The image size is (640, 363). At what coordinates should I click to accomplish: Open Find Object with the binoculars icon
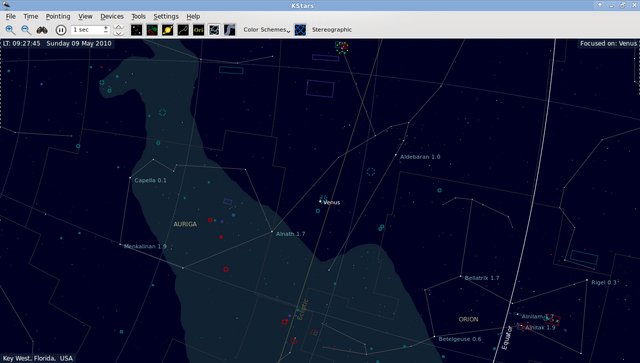(42, 30)
